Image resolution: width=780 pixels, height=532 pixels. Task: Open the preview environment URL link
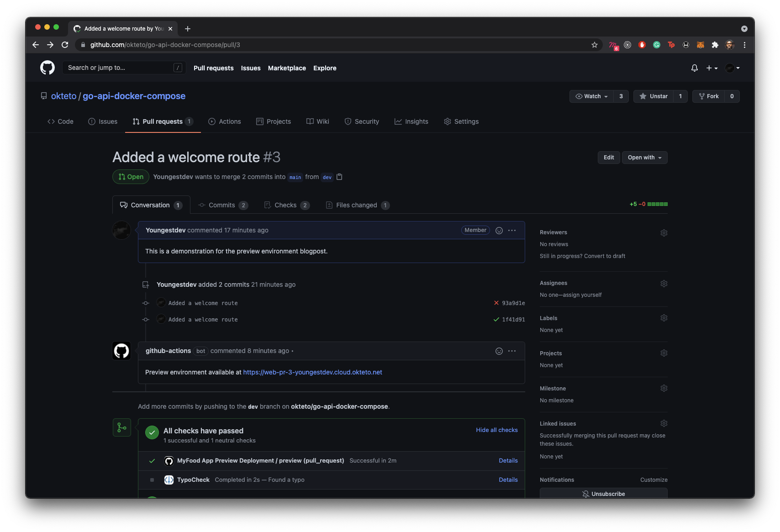(313, 372)
